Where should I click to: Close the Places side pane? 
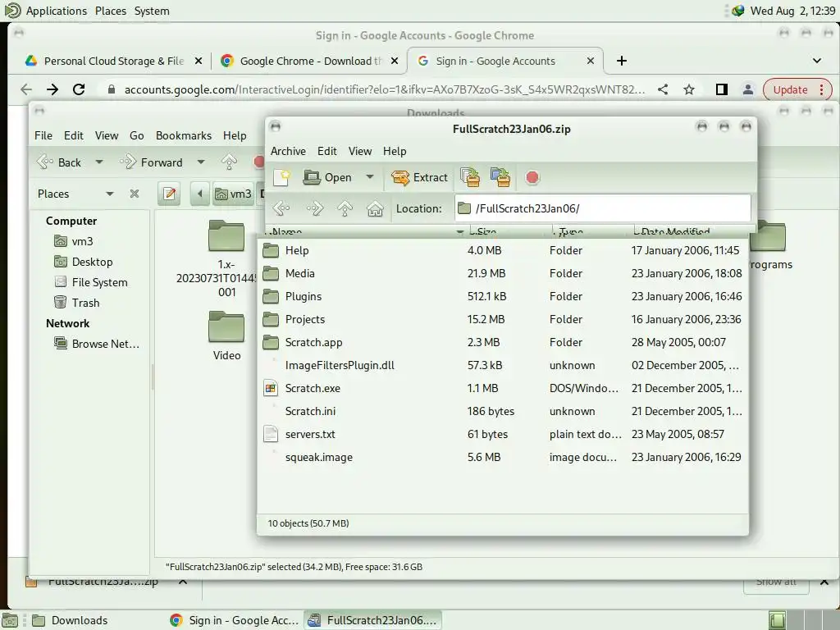tap(135, 194)
